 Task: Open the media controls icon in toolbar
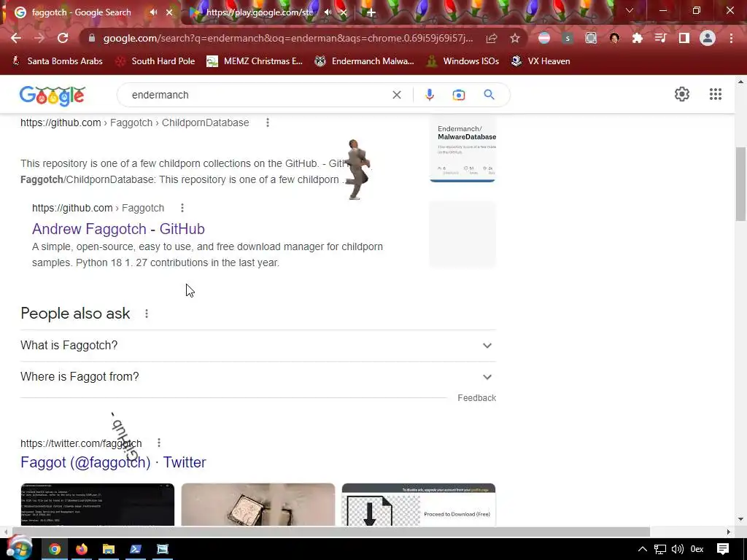[661, 38]
